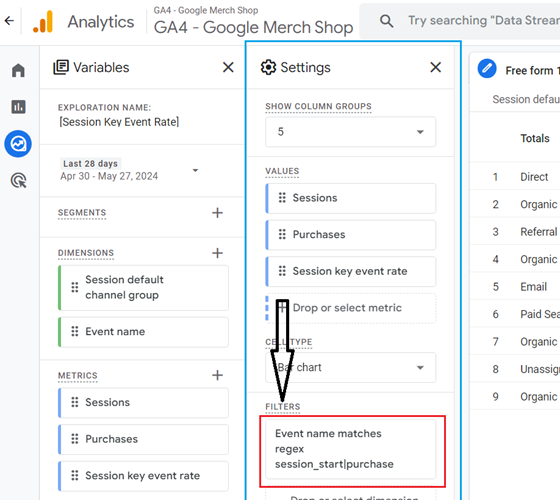Select the Purchases value chip
This screenshot has width=560, height=500.
350,235
